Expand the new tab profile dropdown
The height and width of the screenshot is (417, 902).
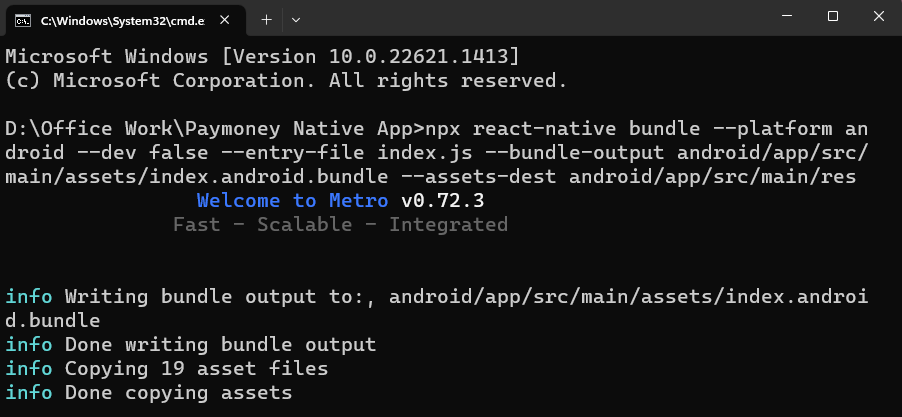click(x=296, y=19)
